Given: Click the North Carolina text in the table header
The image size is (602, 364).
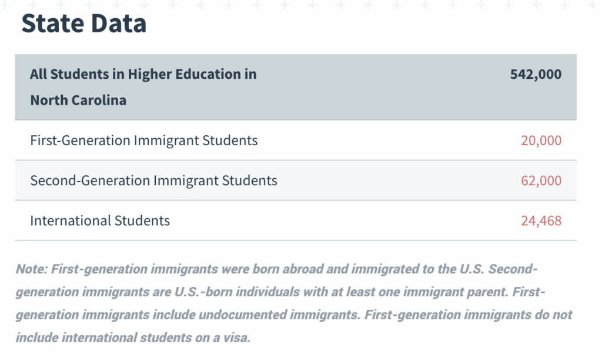Looking at the screenshot, I should point(78,100).
